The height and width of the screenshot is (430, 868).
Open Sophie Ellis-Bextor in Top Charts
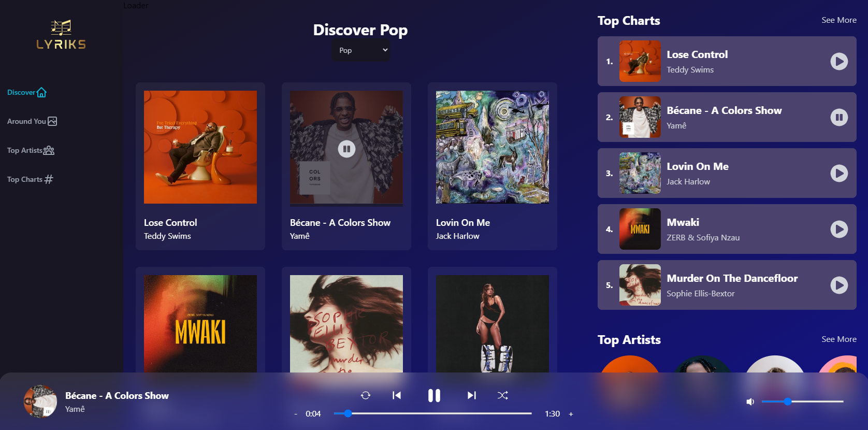[x=701, y=294]
